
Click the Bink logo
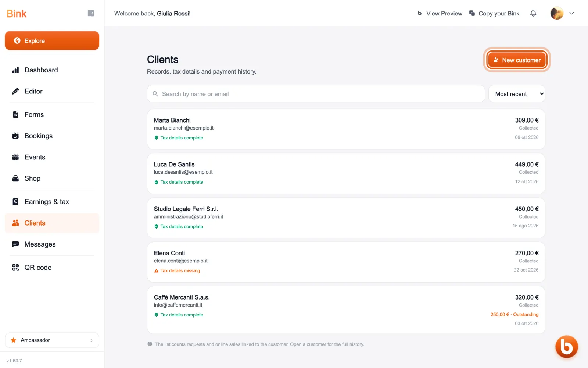17,14
